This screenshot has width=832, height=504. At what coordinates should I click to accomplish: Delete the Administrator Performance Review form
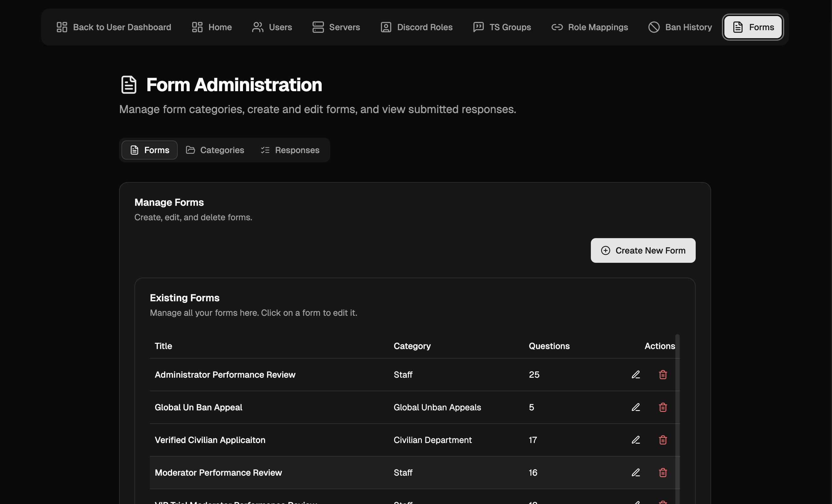click(662, 375)
